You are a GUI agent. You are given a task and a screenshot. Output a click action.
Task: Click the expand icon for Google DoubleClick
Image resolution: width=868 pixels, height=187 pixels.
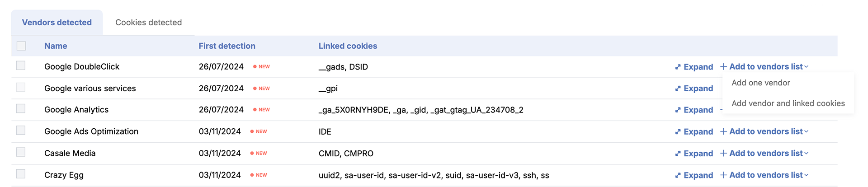(678, 67)
